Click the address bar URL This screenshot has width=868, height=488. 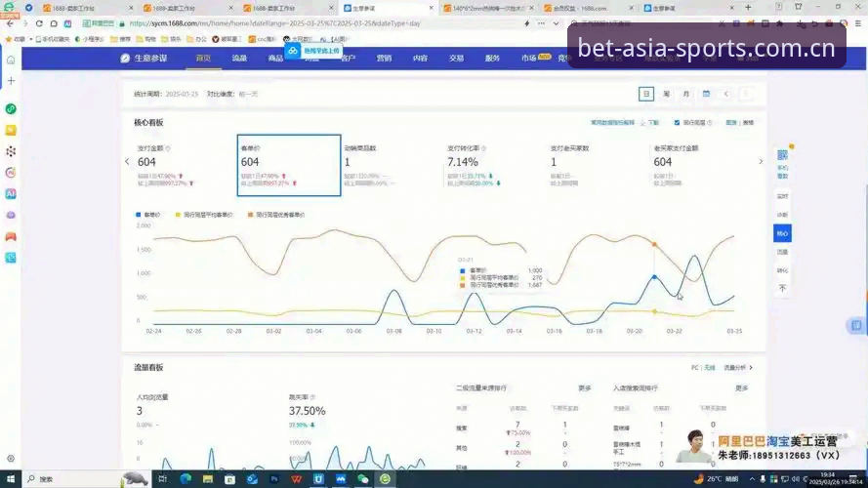point(274,23)
